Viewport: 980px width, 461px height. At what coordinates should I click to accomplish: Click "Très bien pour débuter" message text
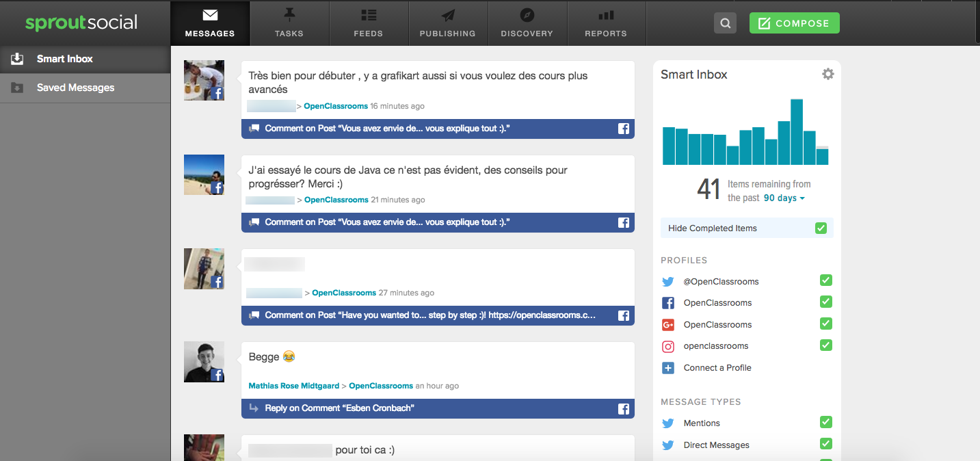click(418, 83)
